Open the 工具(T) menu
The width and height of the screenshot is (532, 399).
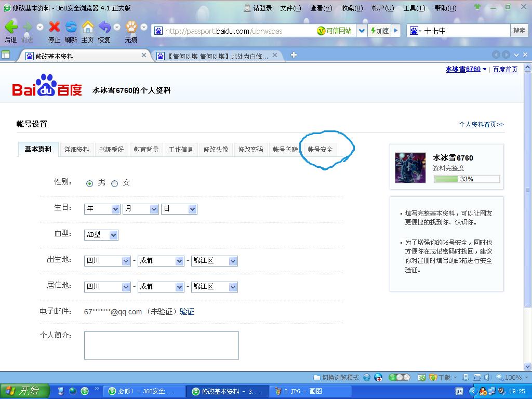(x=414, y=8)
